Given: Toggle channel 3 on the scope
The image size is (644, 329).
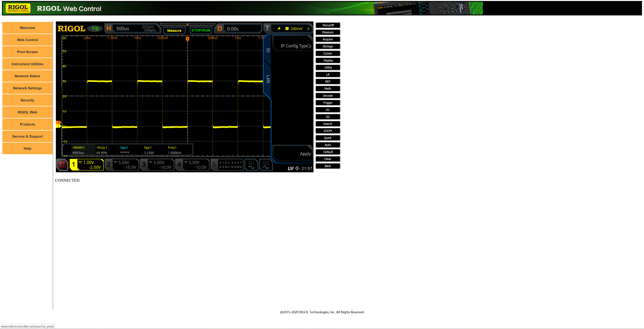Looking at the screenshot, I should pyautogui.click(x=157, y=165).
